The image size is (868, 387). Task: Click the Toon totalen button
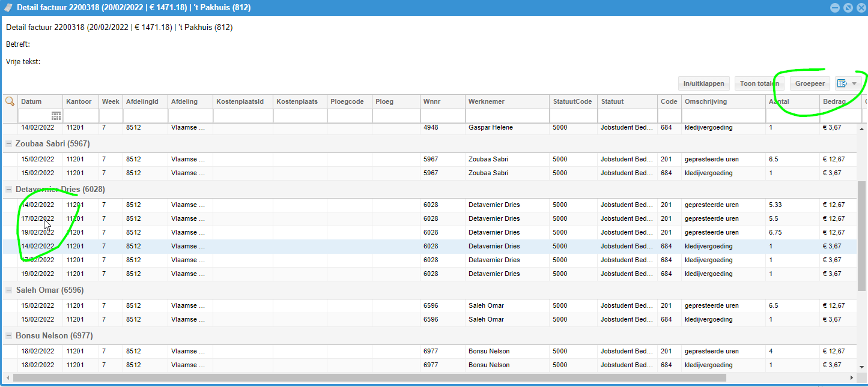tap(759, 83)
